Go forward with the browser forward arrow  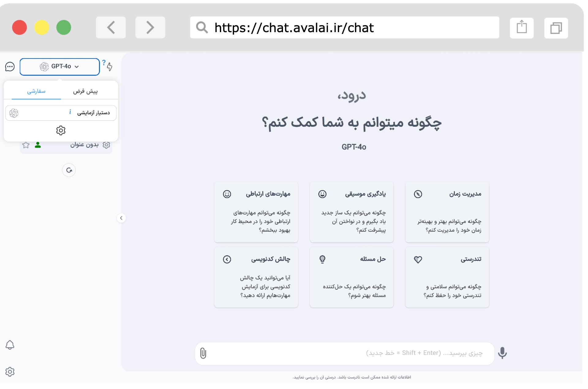point(150,28)
